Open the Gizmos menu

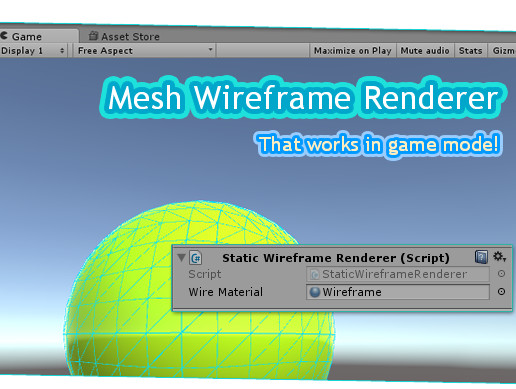tap(502, 51)
